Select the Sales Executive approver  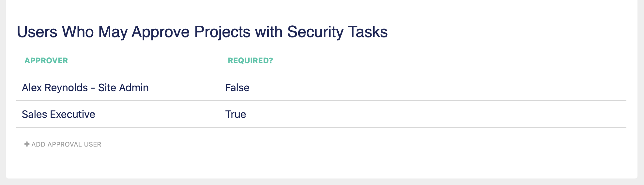[58, 114]
